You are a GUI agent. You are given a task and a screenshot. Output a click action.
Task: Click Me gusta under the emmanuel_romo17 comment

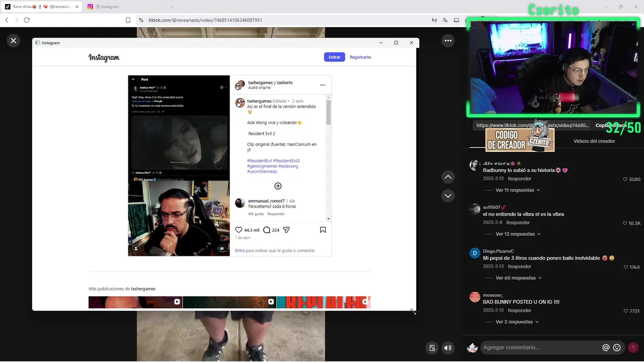click(256, 214)
